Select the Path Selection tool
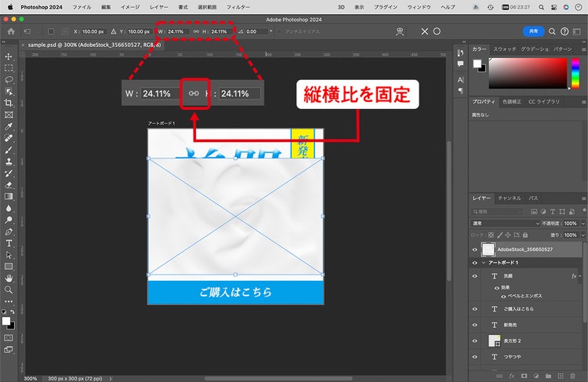The width and height of the screenshot is (588, 382). click(x=9, y=255)
